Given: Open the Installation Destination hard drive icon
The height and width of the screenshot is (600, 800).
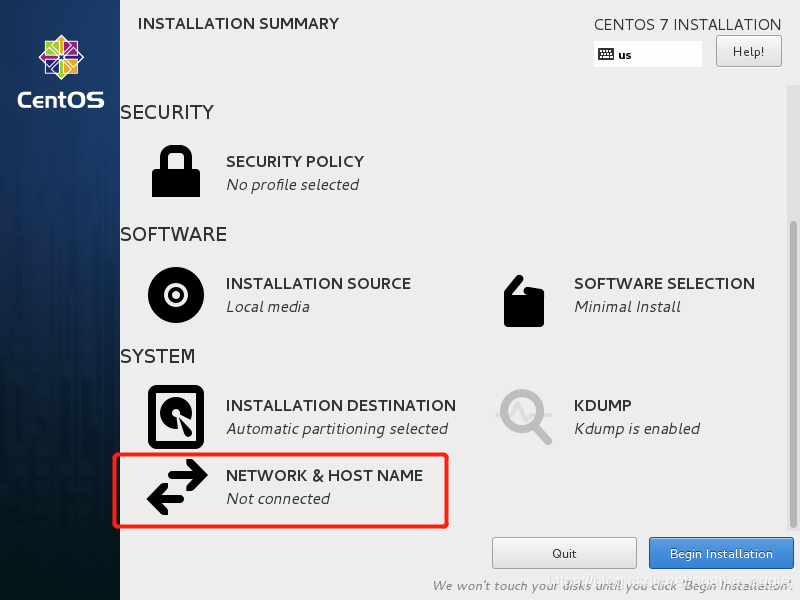Looking at the screenshot, I should [x=176, y=417].
